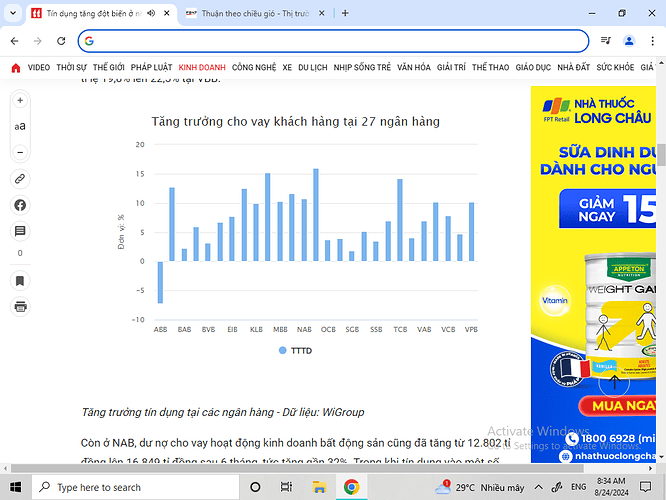Click the taskbar search box
The image size is (666, 500).
pyautogui.click(x=135, y=487)
